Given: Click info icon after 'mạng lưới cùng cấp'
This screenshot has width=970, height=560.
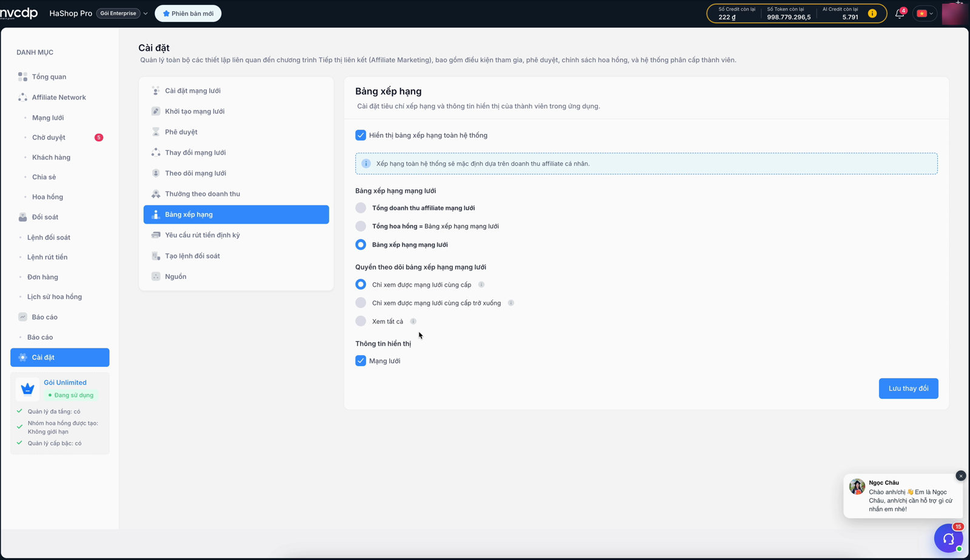Looking at the screenshot, I should click(x=481, y=285).
